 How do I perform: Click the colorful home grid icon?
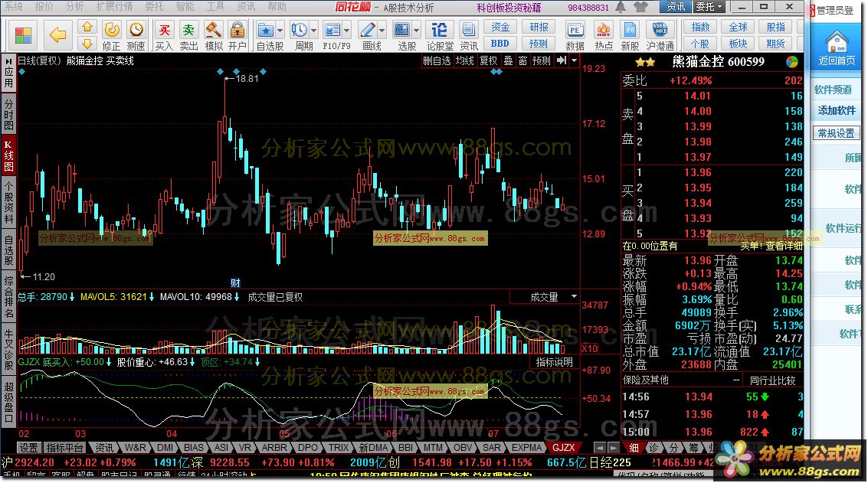click(23, 35)
